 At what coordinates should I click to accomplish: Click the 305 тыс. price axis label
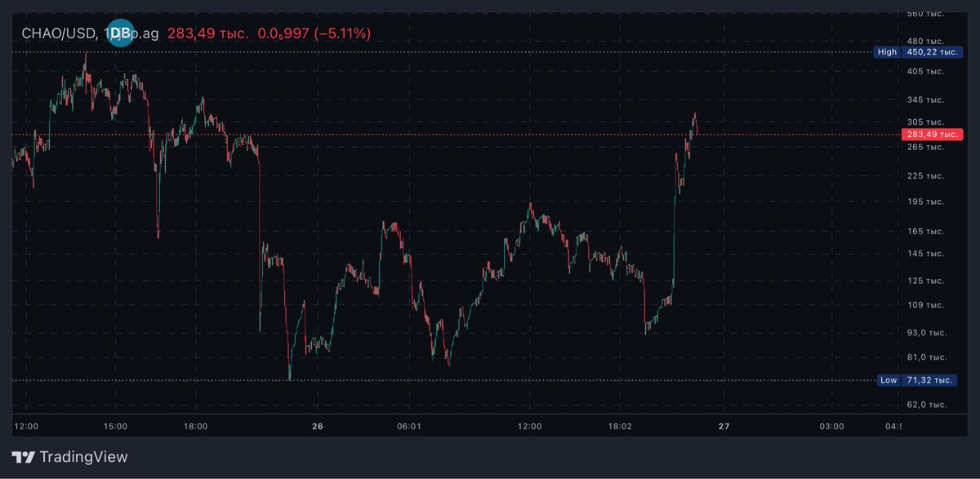coord(925,122)
